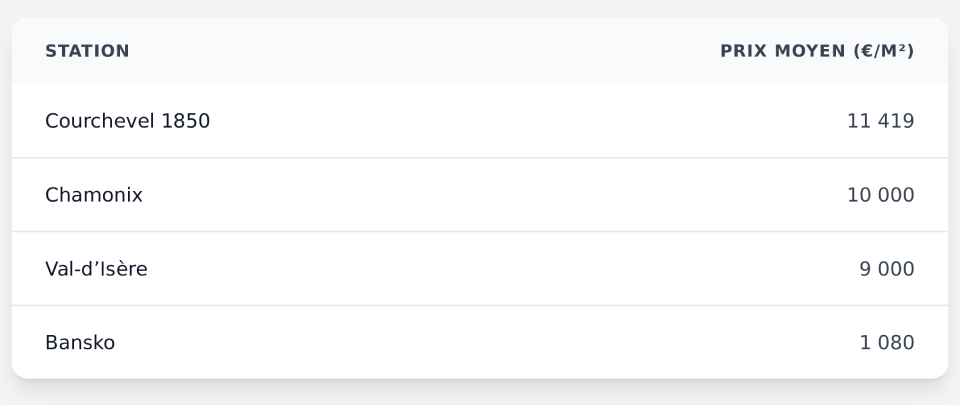Image resolution: width=960 pixels, height=405 pixels.
Task: Select the entire Courchevel 1850 table row
Action: (x=480, y=121)
